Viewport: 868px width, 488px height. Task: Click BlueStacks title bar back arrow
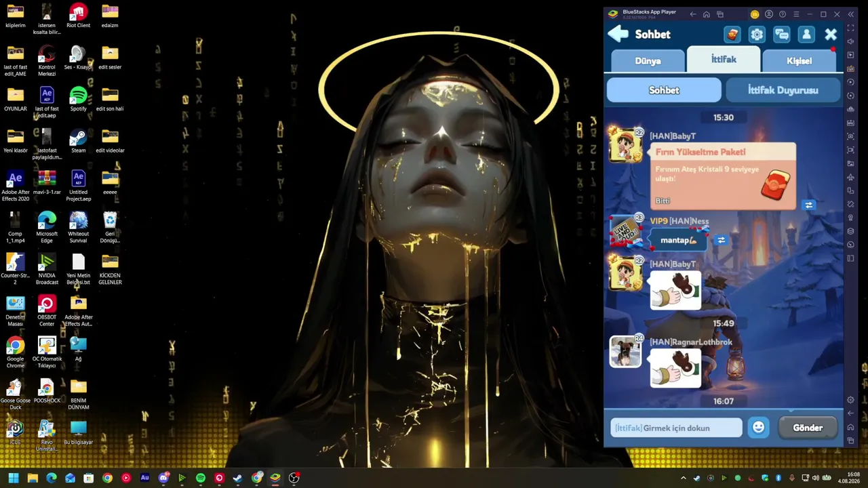pos(692,14)
